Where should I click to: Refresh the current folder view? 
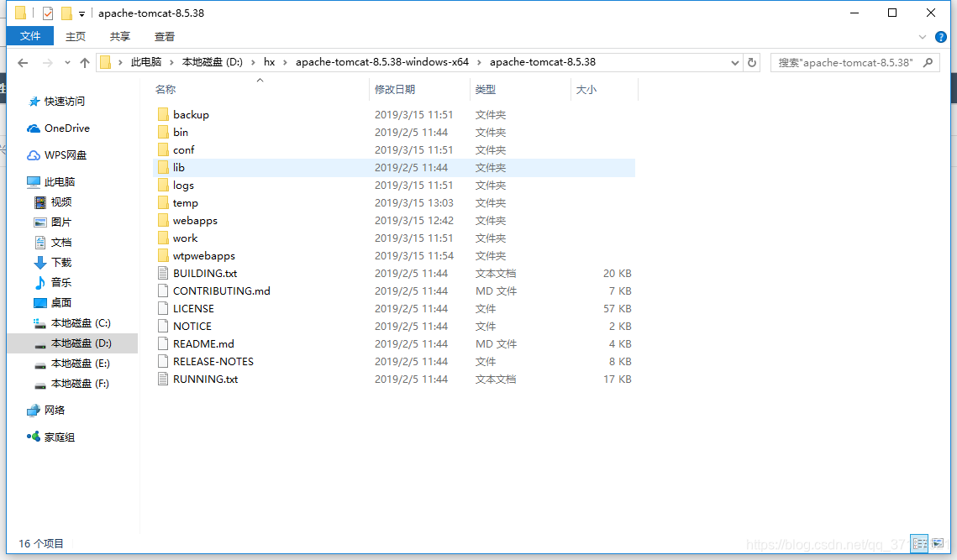pyautogui.click(x=752, y=62)
